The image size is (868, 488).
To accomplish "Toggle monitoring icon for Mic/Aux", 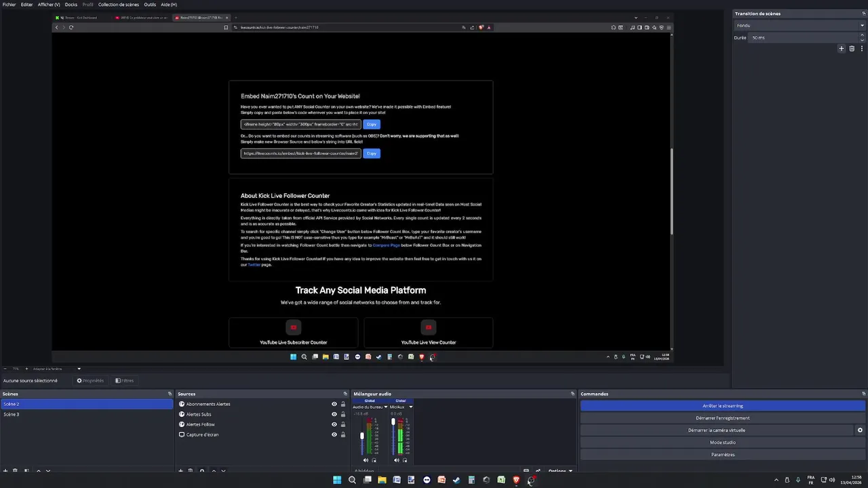I will (405, 460).
